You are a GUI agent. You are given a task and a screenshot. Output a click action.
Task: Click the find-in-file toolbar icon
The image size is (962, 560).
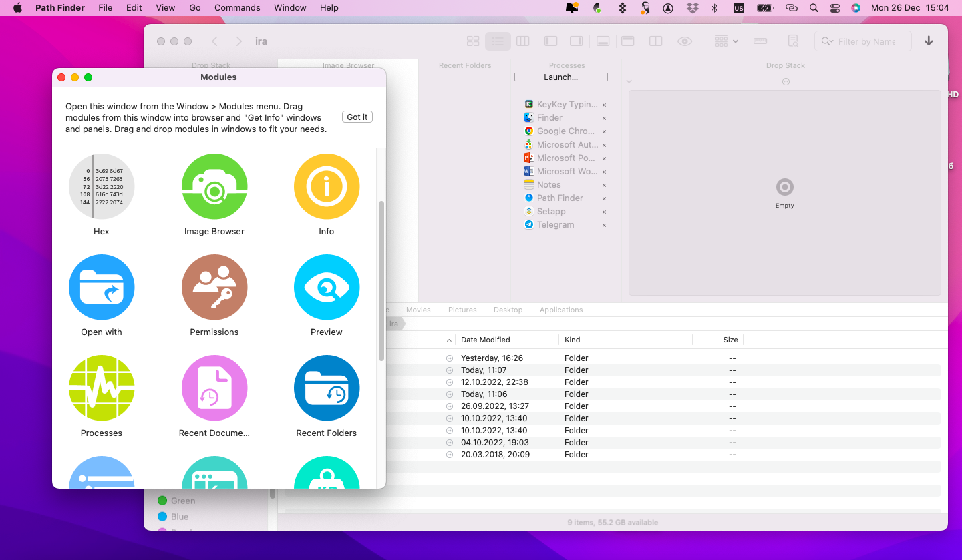(793, 41)
